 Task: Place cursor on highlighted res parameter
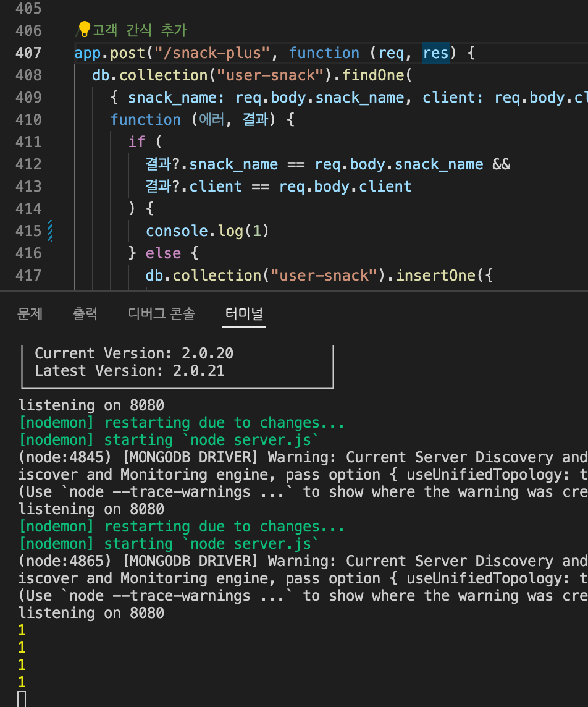click(435, 53)
